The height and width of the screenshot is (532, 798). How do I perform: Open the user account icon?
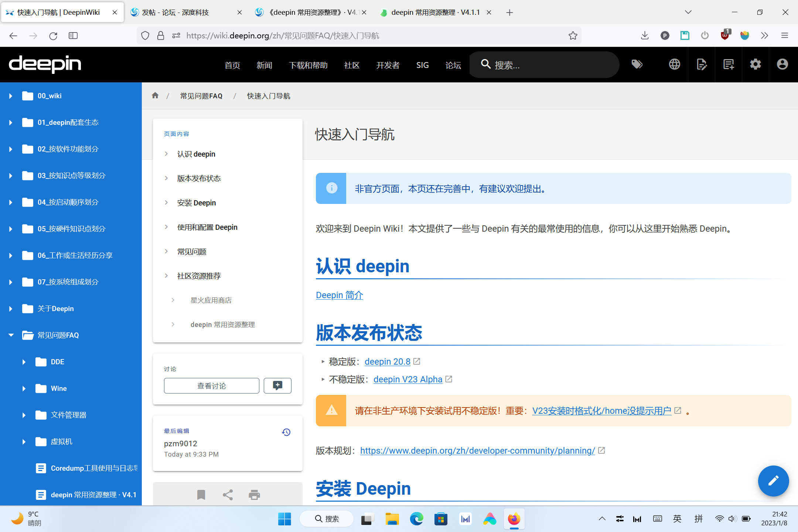pos(782,64)
